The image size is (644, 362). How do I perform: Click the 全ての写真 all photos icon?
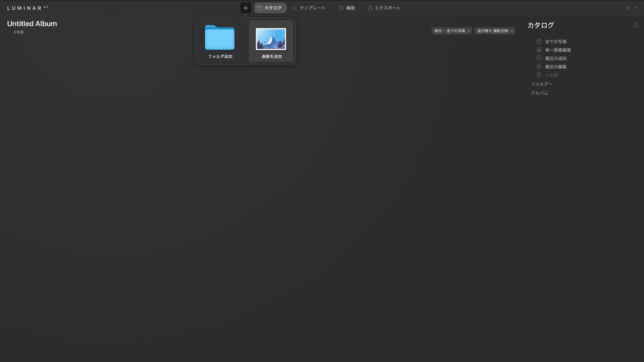click(x=539, y=42)
